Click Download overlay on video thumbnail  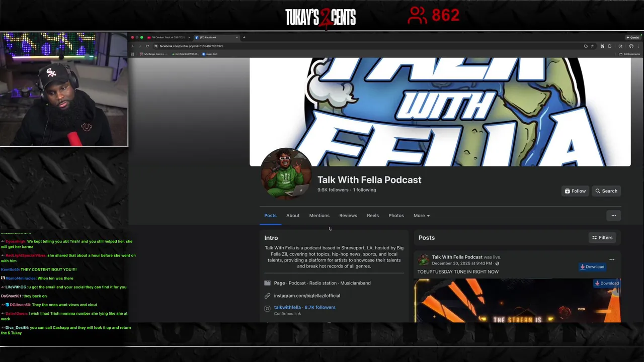(607, 283)
